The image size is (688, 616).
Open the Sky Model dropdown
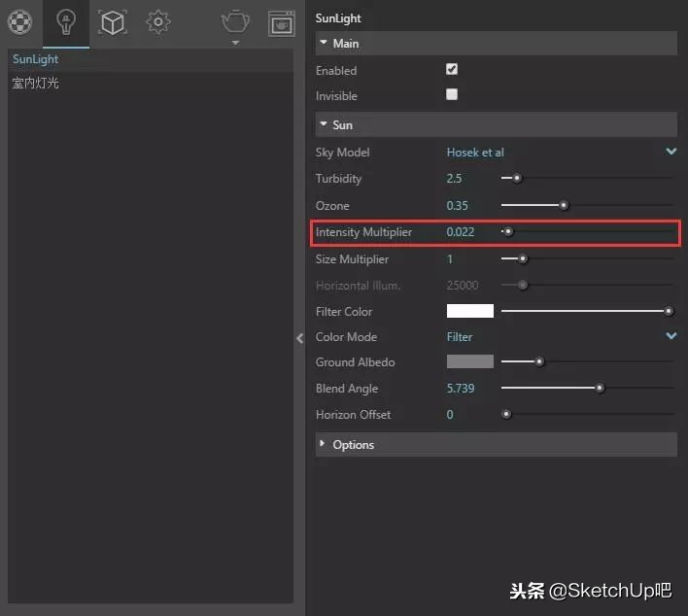click(561, 153)
